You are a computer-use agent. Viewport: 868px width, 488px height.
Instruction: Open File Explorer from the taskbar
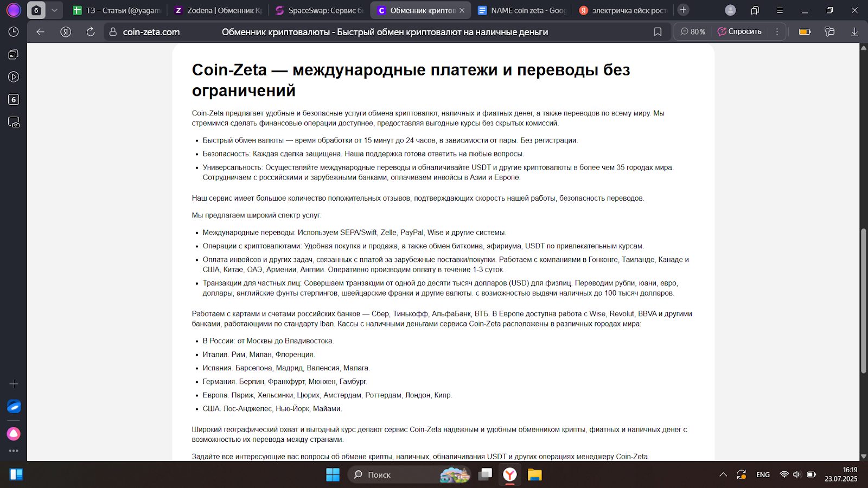535,474
